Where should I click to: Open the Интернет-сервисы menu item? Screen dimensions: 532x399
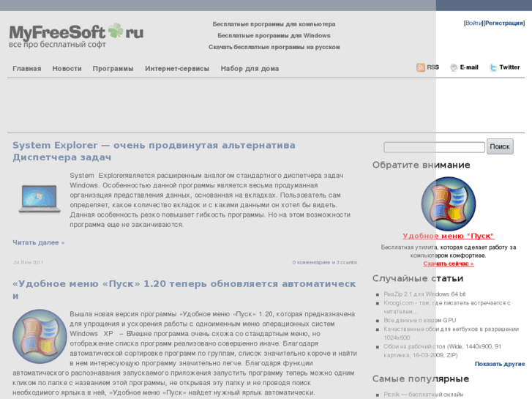tap(177, 69)
